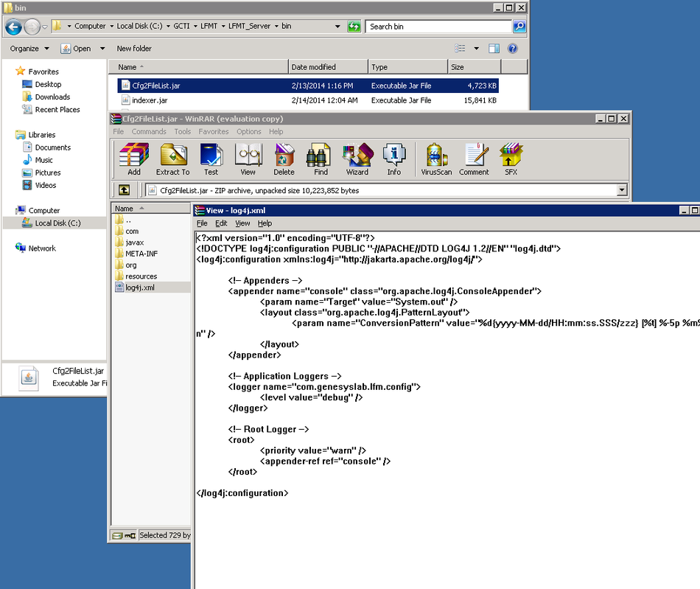Image resolution: width=700 pixels, height=589 pixels.
Task: Open the Help menu in the viewer
Action: pos(265,223)
